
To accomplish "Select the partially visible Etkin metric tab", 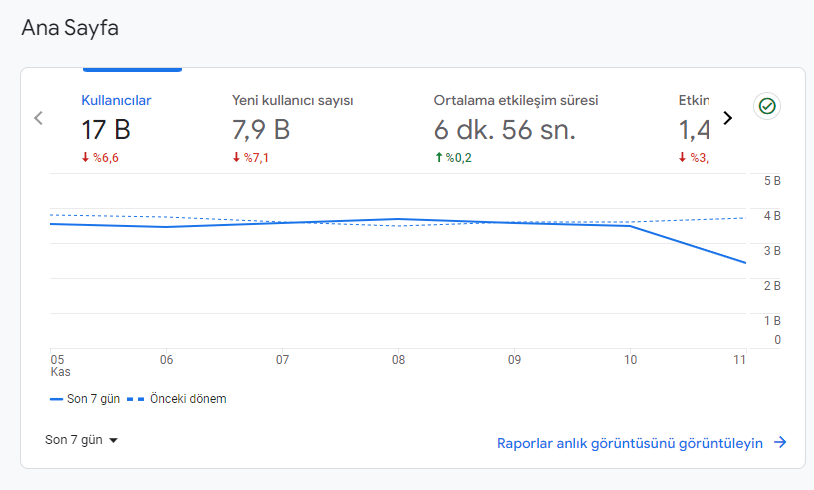I will (694, 101).
